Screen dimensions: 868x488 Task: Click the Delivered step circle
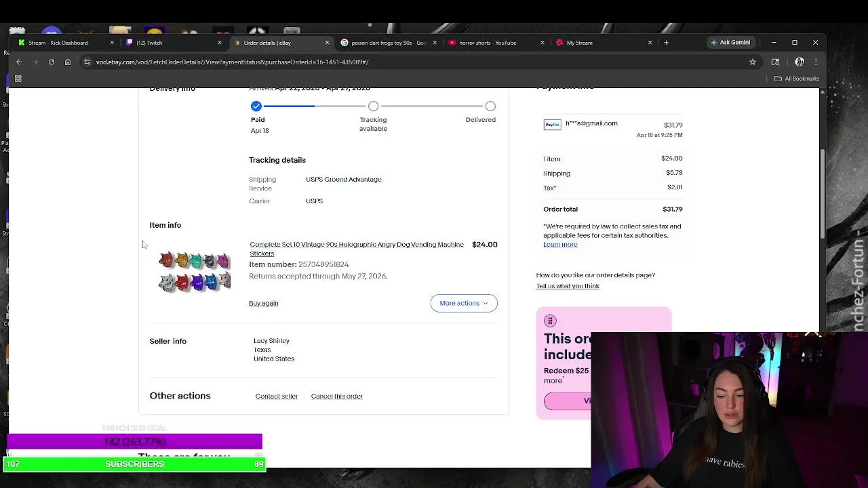coord(490,106)
